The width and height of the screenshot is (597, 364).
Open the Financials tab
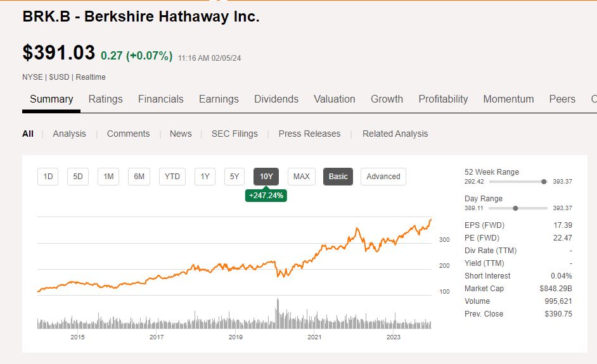point(160,99)
